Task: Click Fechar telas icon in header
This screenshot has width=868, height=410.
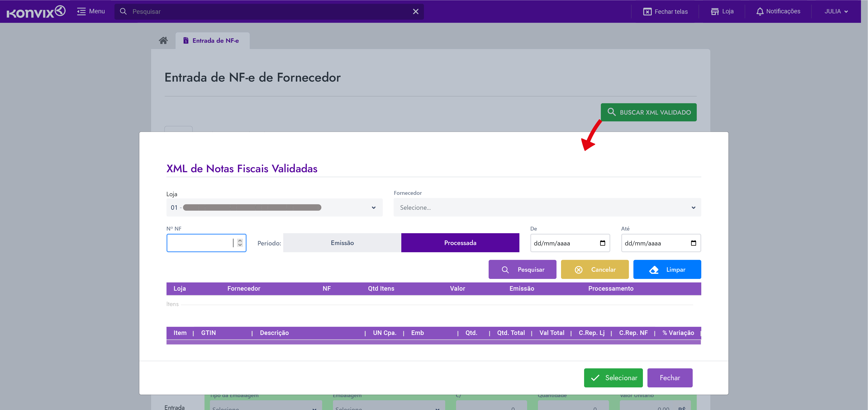Action: point(647,12)
